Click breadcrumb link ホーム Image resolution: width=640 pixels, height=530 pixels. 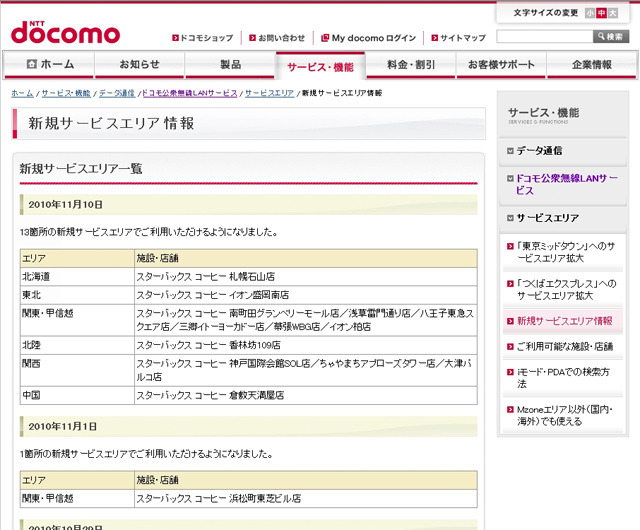coord(22,93)
